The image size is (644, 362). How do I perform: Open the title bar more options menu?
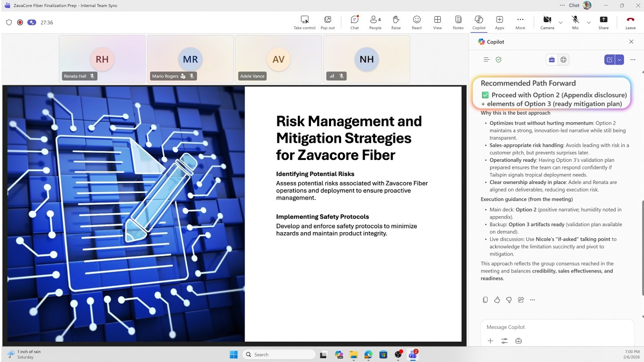point(562,6)
